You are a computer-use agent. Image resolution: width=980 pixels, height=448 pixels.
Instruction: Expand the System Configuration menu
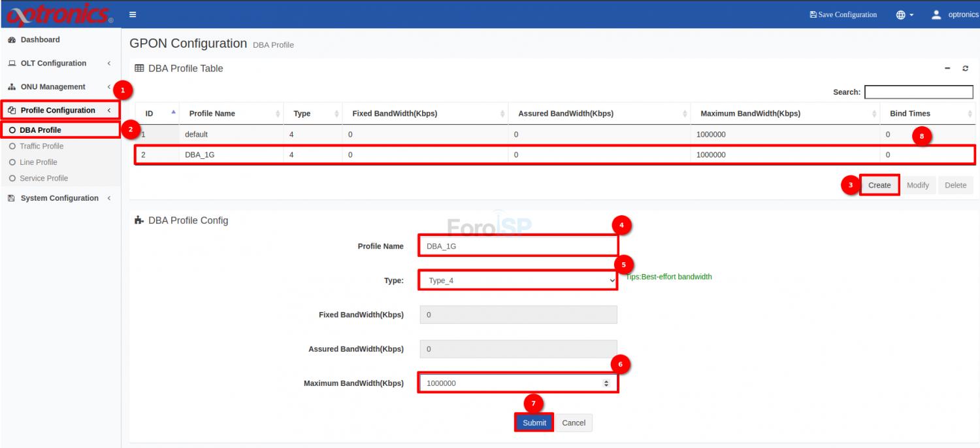click(x=59, y=198)
